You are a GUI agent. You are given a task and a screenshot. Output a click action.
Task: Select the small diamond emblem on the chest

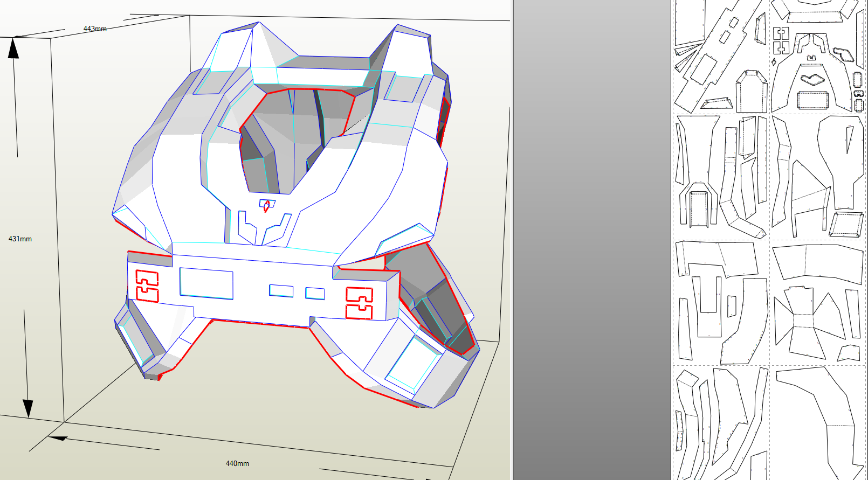tap(266, 206)
